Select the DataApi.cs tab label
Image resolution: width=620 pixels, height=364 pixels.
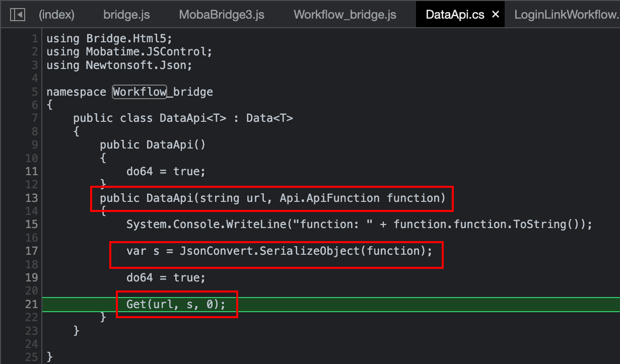[x=455, y=15]
